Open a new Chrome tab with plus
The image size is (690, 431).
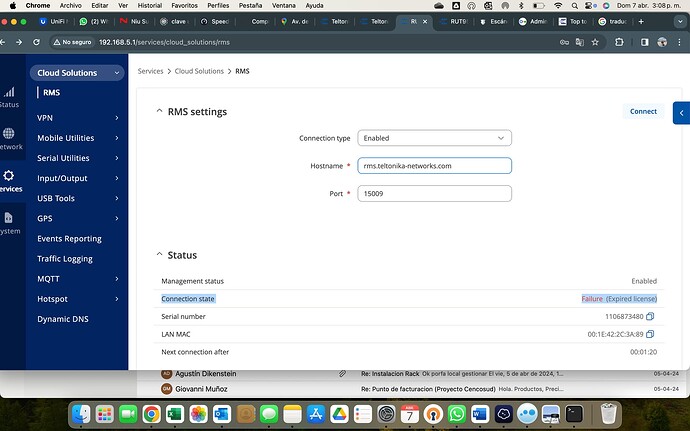pyautogui.click(x=641, y=21)
